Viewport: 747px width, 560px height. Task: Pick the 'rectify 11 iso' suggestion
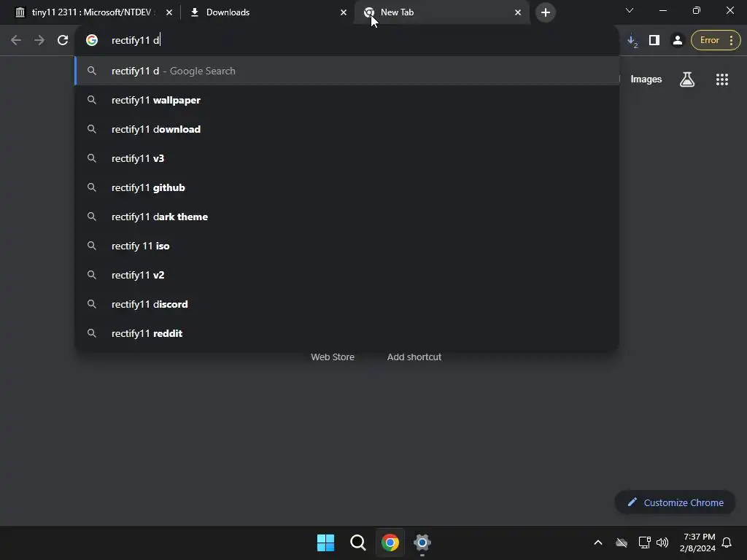347,246
